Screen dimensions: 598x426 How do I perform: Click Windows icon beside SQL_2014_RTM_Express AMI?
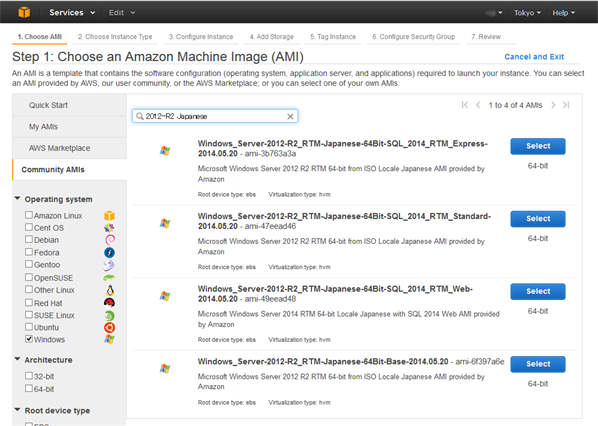(165, 151)
